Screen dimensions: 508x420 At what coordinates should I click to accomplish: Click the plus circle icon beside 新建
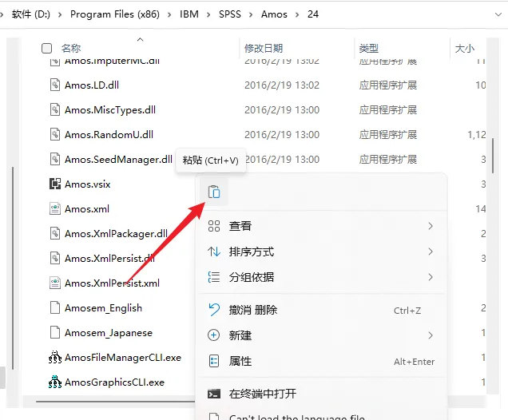pyautogui.click(x=213, y=335)
